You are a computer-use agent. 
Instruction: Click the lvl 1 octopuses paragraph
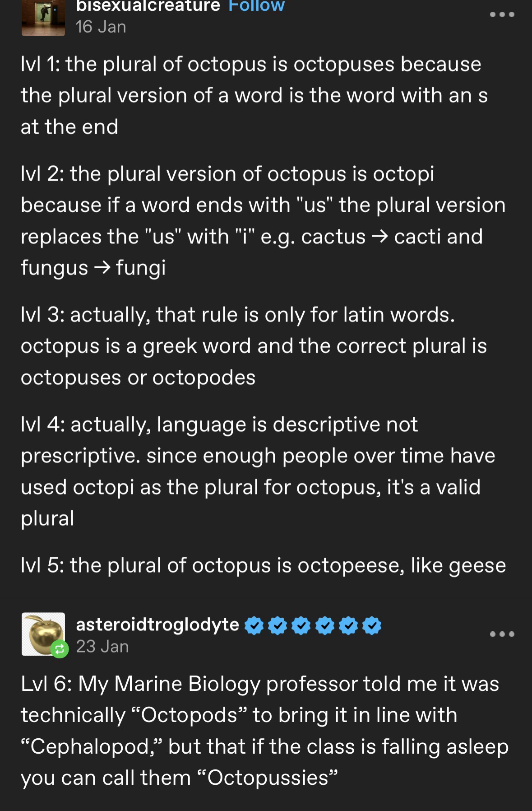click(x=254, y=95)
